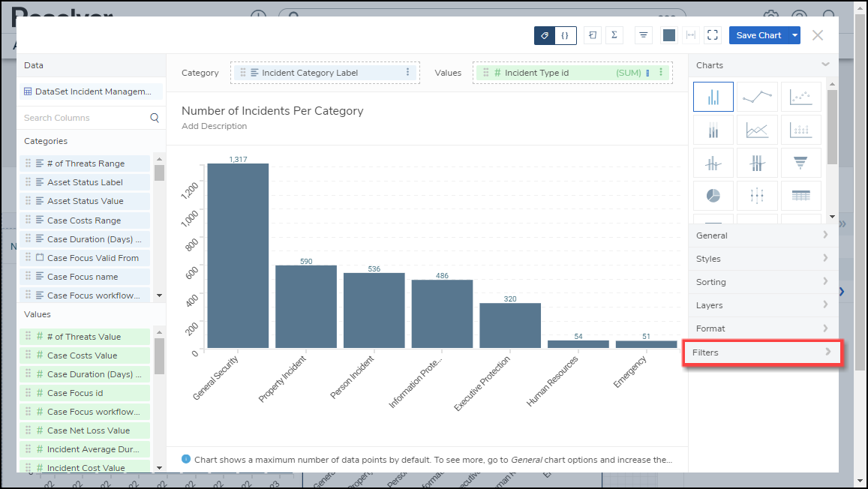This screenshot has height=489, width=868.
Task: Switch to the table chart type
Action: click(800, 196)
